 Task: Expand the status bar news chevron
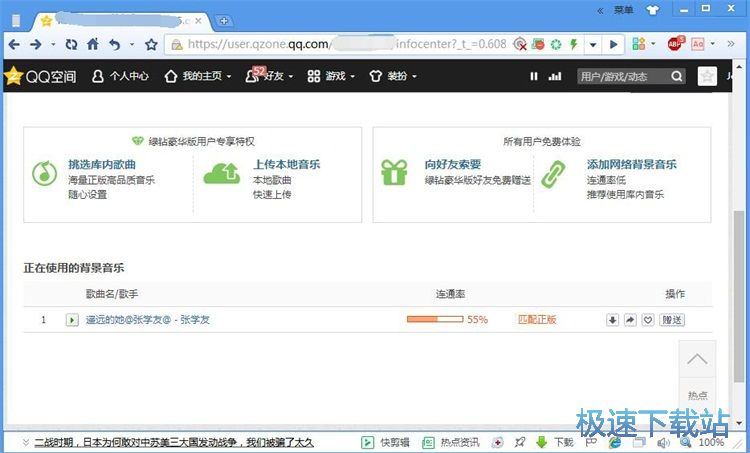pyautogui.click(x=25, y=442)
